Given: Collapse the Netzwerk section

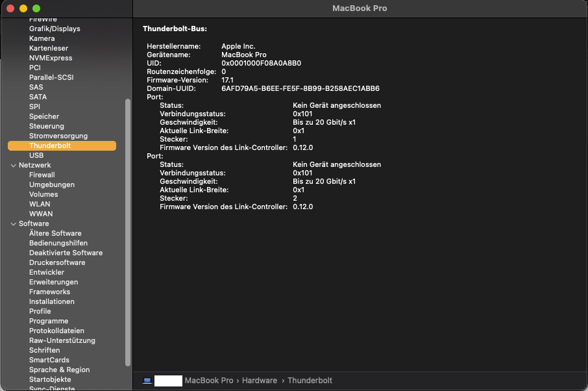Looking at the screenshot, I should [x=14, y=166].
